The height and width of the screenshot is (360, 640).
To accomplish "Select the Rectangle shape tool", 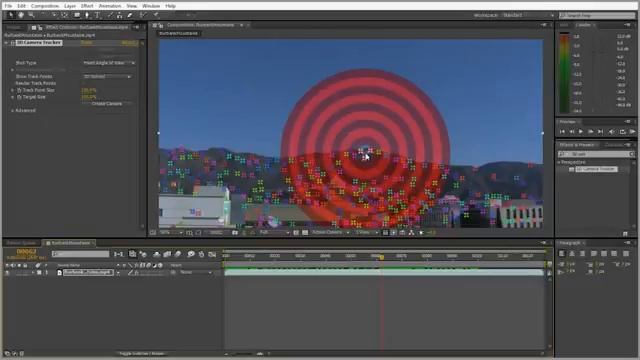I will tap(77, 15).
